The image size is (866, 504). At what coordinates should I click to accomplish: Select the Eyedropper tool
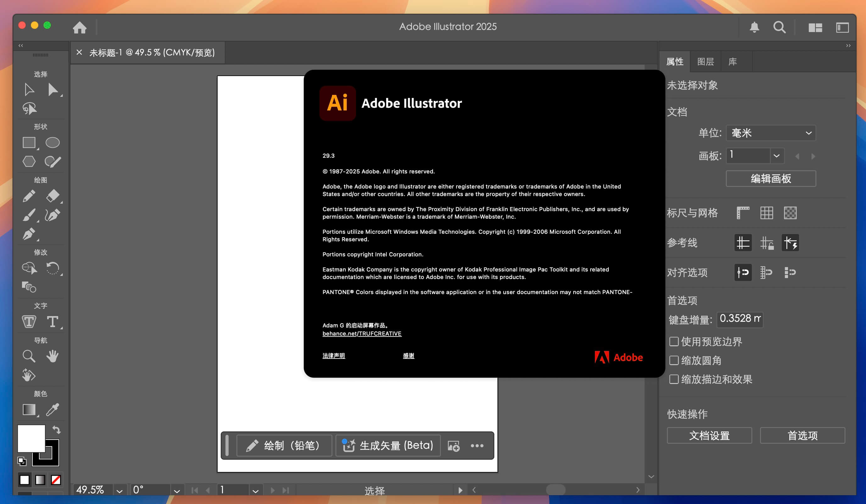tap(52, 410)
